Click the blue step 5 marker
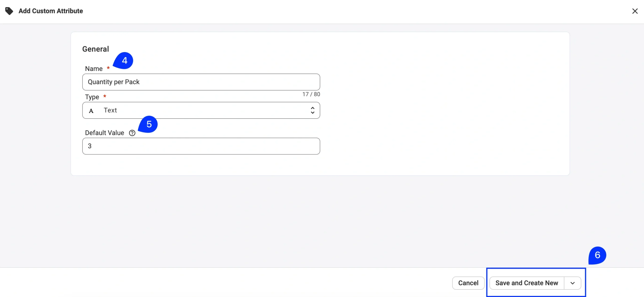The width and height of the screenshot is (644, 297). tap(149, 124)
